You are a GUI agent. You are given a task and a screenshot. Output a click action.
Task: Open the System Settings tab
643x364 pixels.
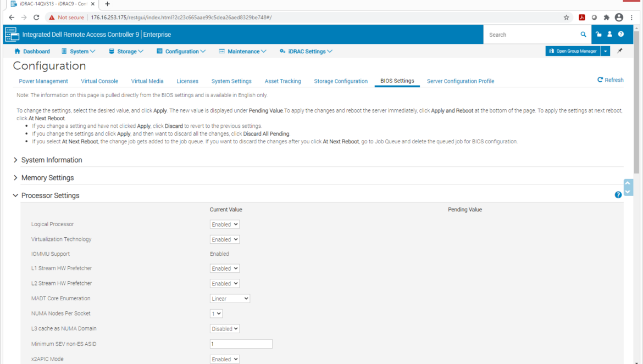point(231,81)
